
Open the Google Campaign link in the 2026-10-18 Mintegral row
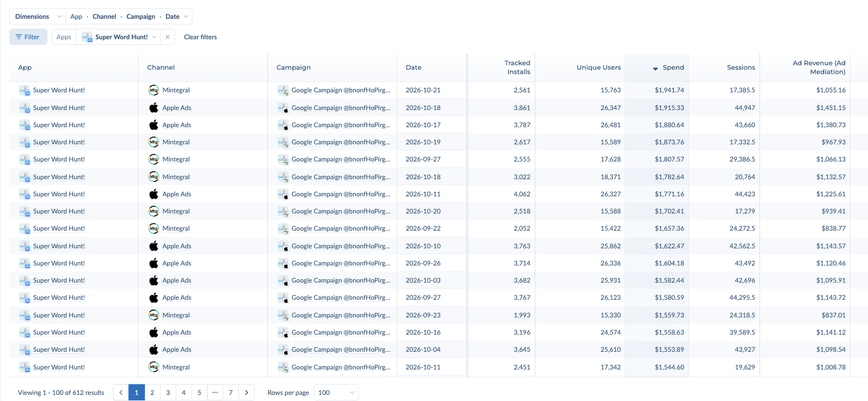coord(341,177)
